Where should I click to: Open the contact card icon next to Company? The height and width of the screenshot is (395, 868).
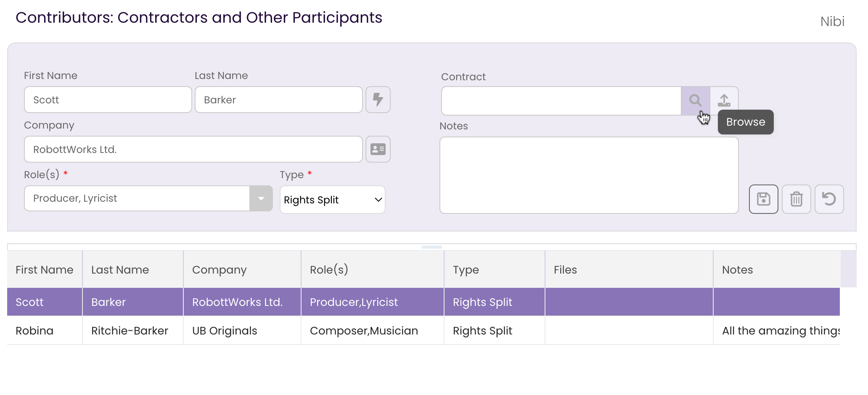point(378,149)
